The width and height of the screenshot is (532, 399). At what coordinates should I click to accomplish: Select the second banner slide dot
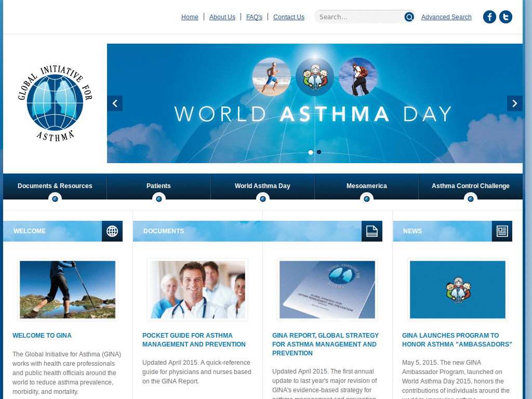click(x=319, y=152)
